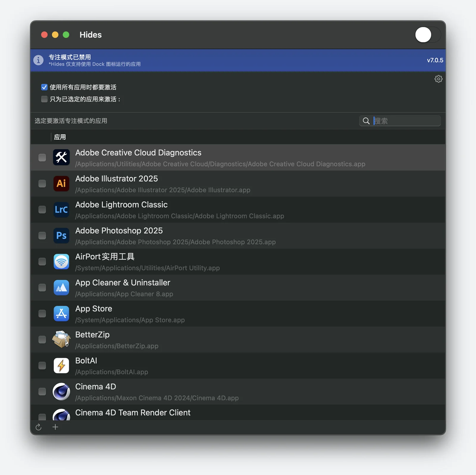Click the App Store icon

(61, 314)
